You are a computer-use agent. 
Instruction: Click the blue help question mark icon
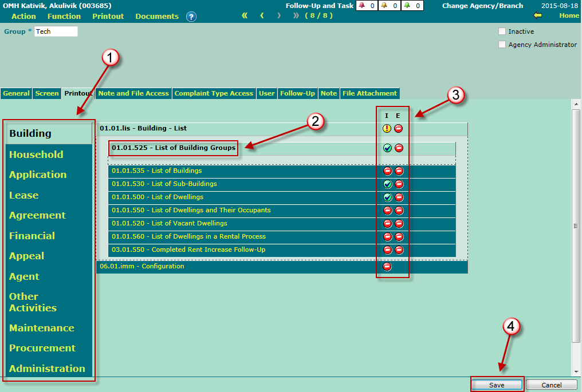191,17
